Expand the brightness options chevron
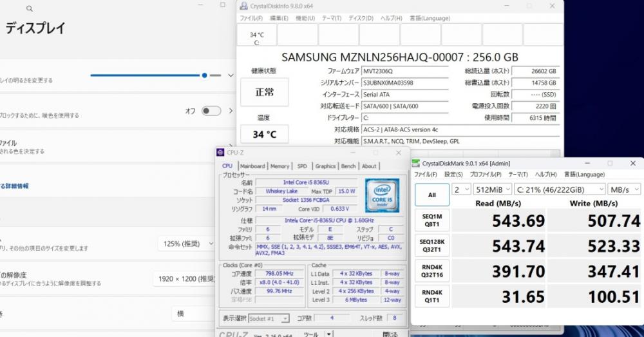 pyautogui.click(x=231, y=75)
